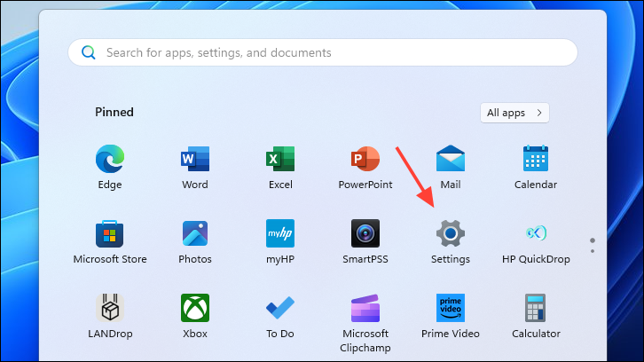Launch Microsoft Store pinned app
The width and height of the screenshot is (644, 362).
click(110, 233)
